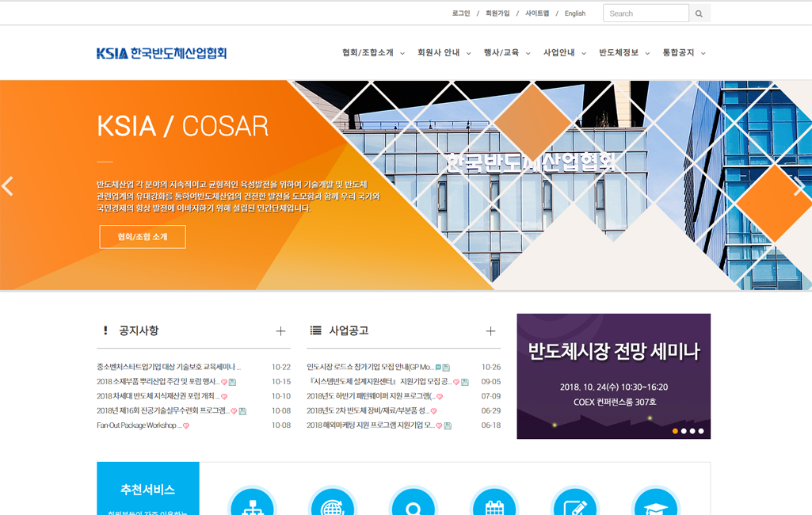Select the fourth seminar banner dot
812x515 pixels.
pyautogui.click(x=700, y=431)
